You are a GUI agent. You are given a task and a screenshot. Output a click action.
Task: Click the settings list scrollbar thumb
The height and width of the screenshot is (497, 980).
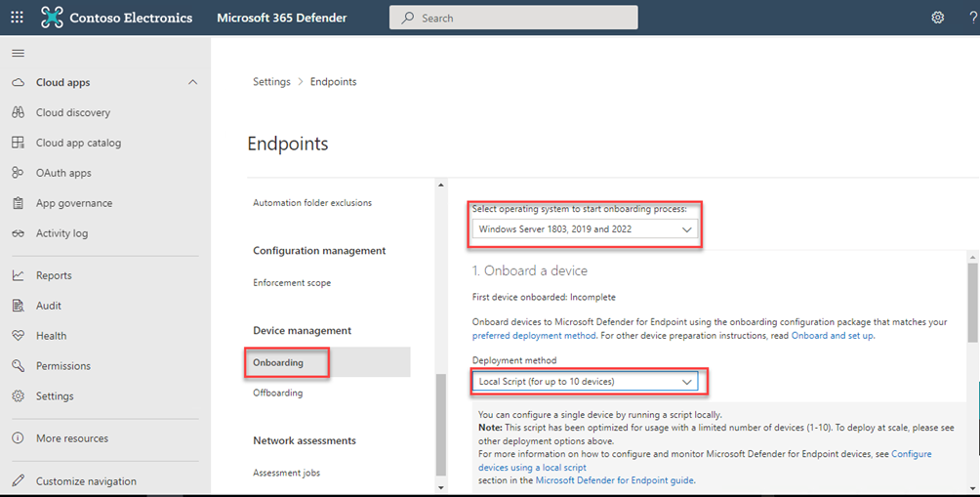pyautogui.click(x=441, y=425)
